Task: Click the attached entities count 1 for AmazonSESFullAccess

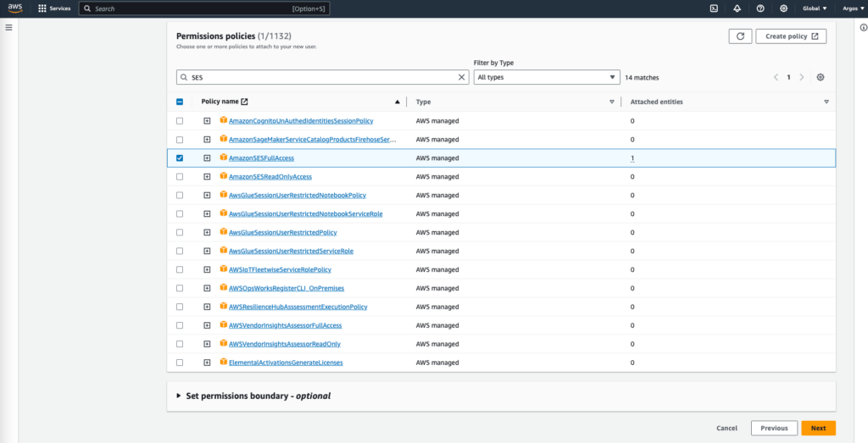Action: tap(632, 158)
